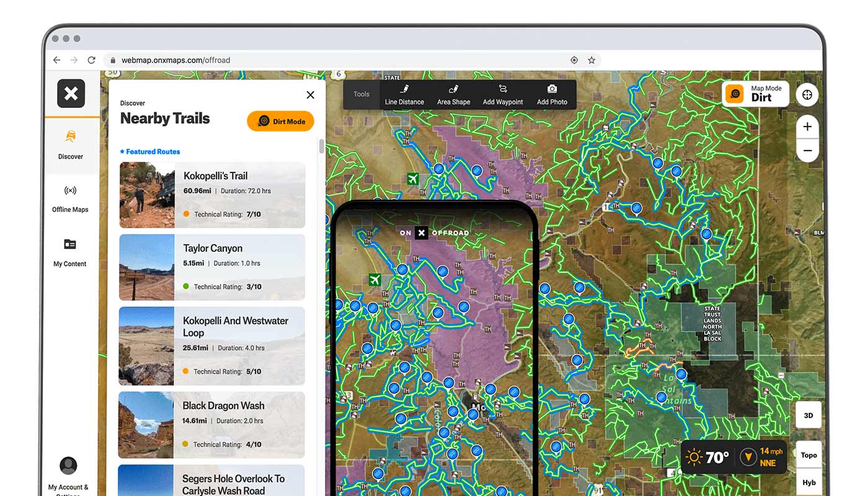Toggle the Dirt Mode button

(x=281, y=122)
